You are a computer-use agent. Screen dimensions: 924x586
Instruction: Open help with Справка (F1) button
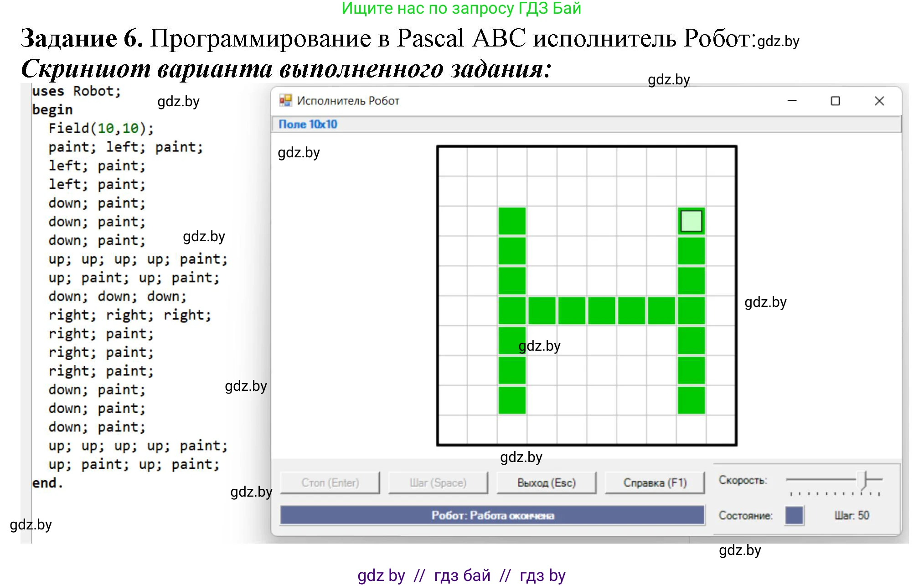655,483
